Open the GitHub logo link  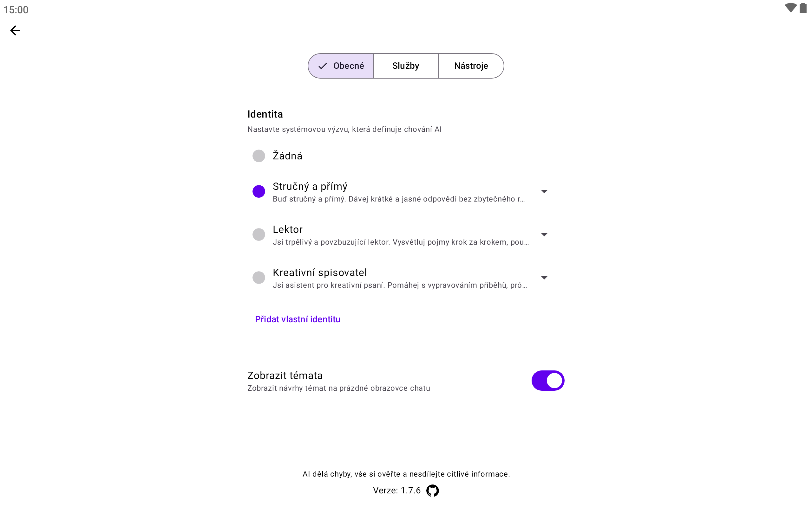[x=432, y=491]
